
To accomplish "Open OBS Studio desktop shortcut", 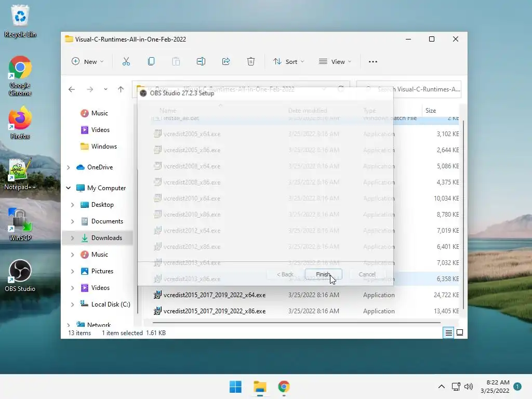I will (20, 275).
